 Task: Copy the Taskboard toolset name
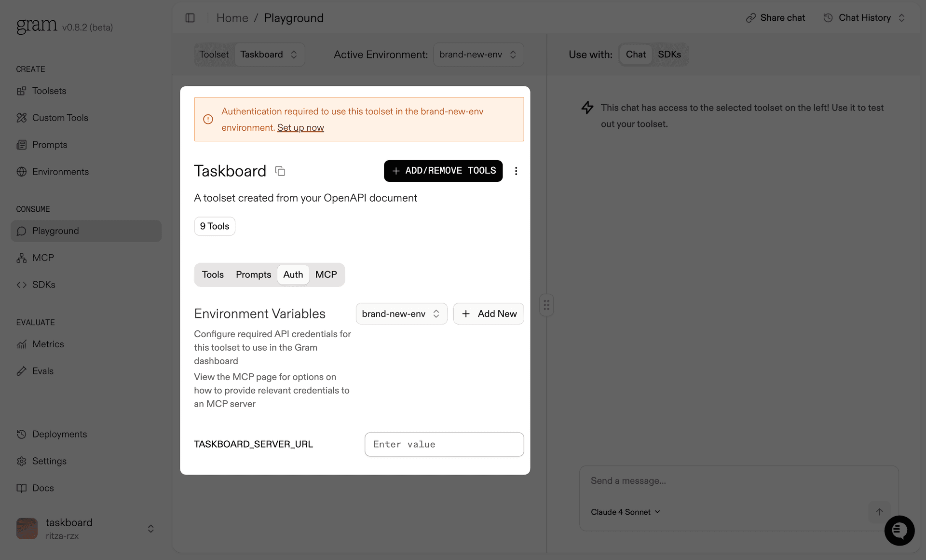pos(280,171)
